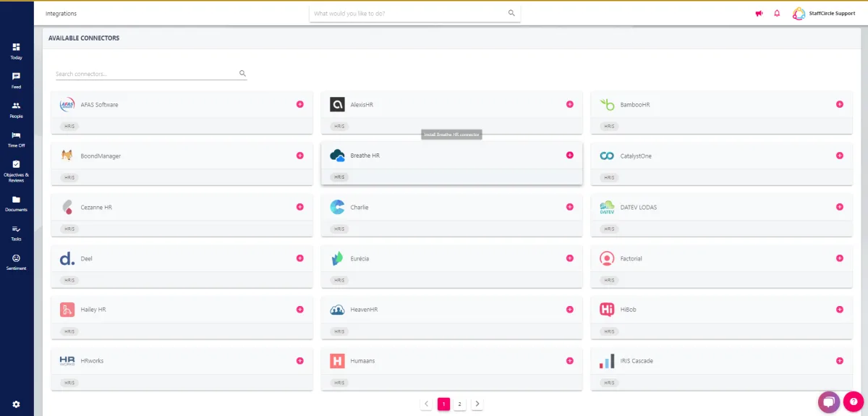The height and width of the screenshot is (416, 868).
Task: Select the Deel connector name
Action: [x=87, y=259]
